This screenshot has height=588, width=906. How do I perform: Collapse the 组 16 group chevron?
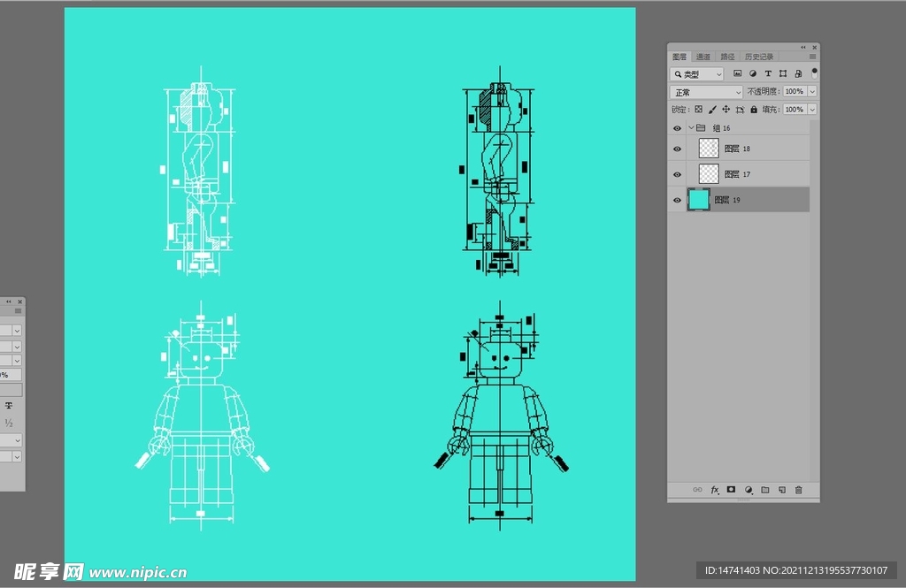(x=691, y=127)
